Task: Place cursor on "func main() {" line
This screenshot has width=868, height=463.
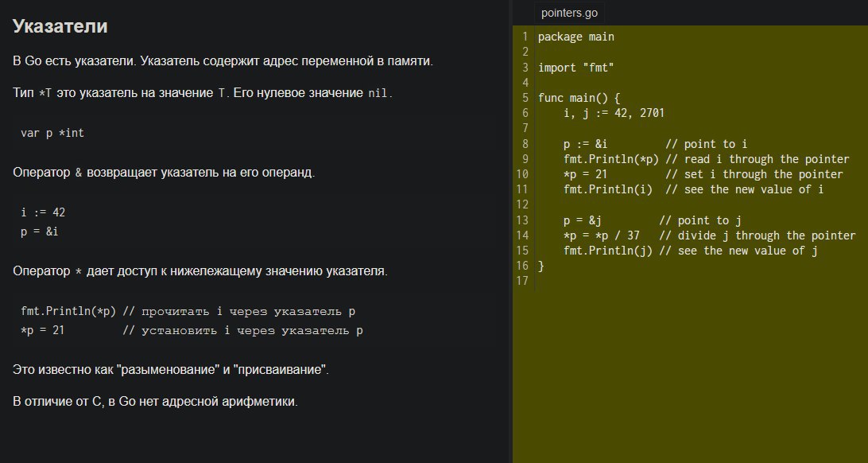Action: (579, 98)
